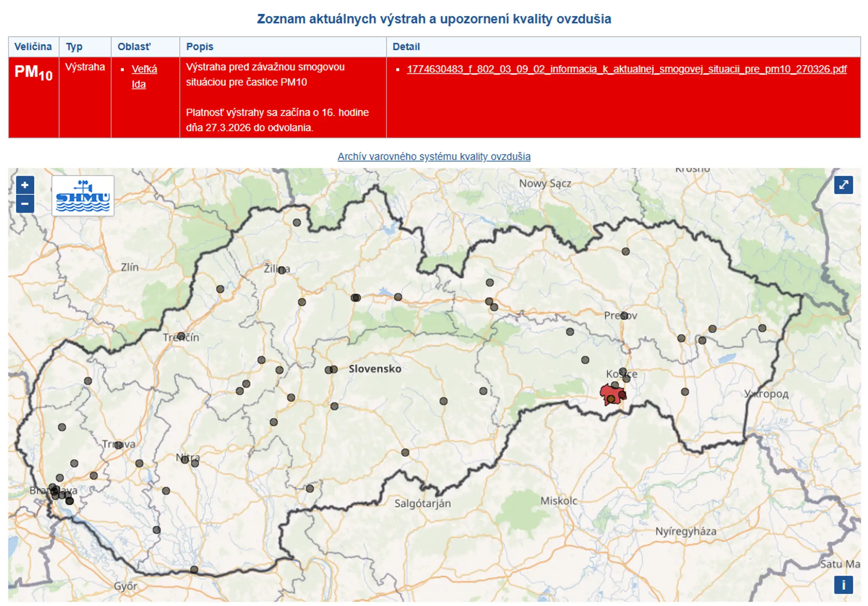Image resolution: width=868 pixels, height=606 pixels.
Task: Click the SHMÚ logo on map
Action: [83, 196]
